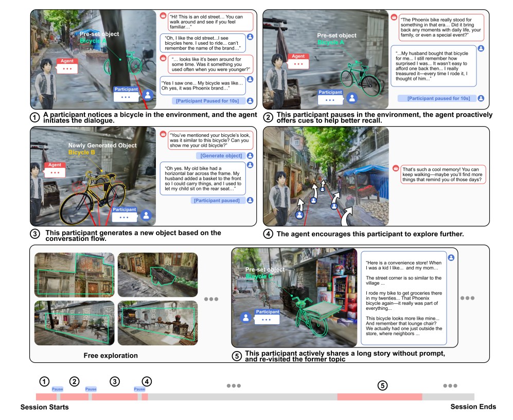
Task: Click the "Free exploration" caption
Action: [x=111, y=356]
